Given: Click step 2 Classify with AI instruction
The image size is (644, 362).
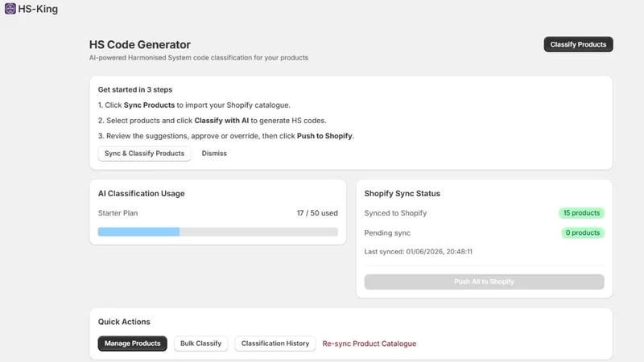Looking at the screenshot, I should click(212, 121).
